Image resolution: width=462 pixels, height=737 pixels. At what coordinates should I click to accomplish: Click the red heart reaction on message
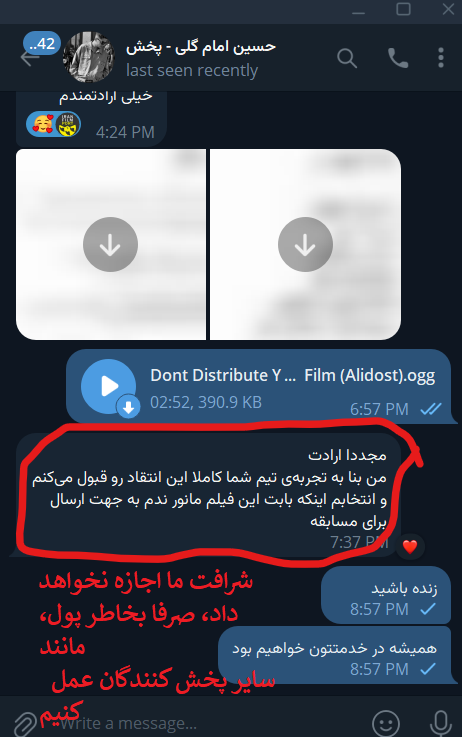pos(410,546)
